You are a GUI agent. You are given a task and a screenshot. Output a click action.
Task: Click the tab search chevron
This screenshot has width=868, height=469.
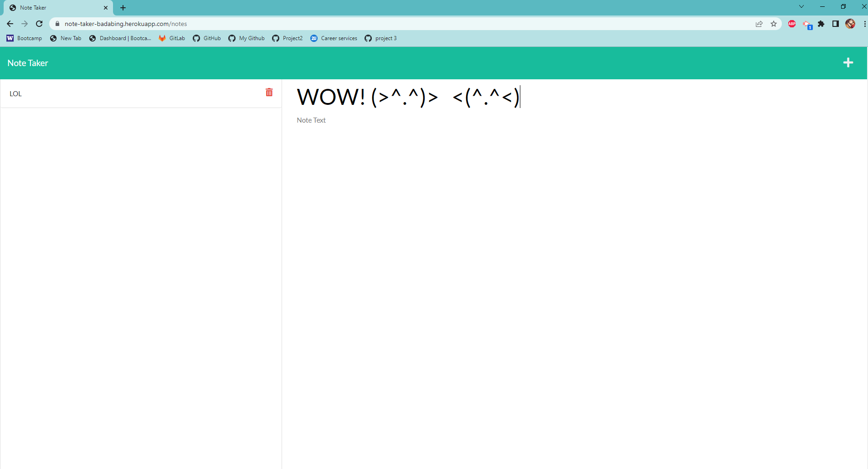(801, 6)
